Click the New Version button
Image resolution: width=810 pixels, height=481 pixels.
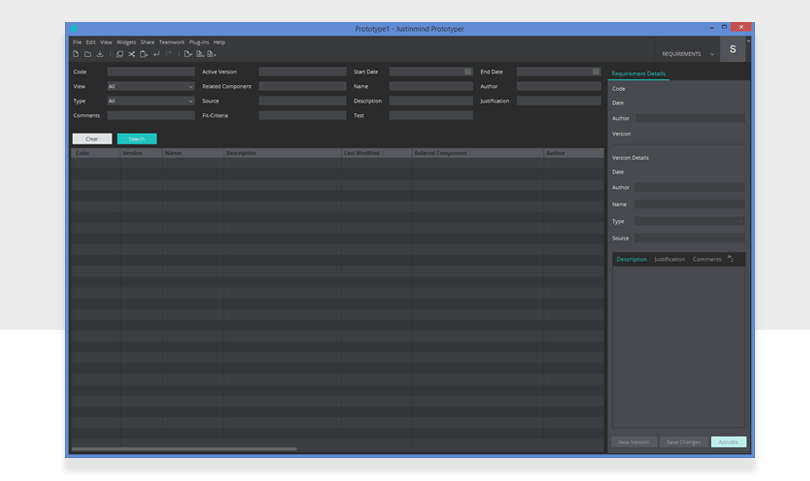tap(633, 442)
